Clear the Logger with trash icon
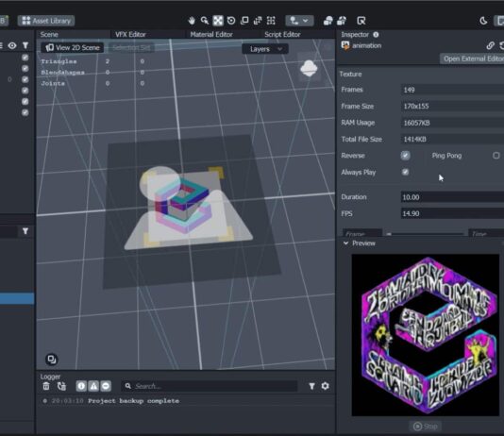Screen dimensions: 504x436 (x=46, y=386)
